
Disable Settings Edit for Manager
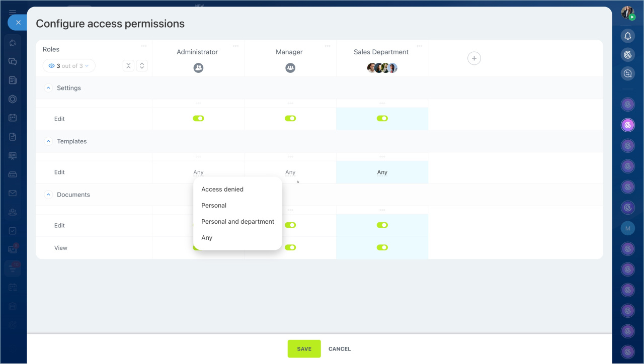pos(290,119)
